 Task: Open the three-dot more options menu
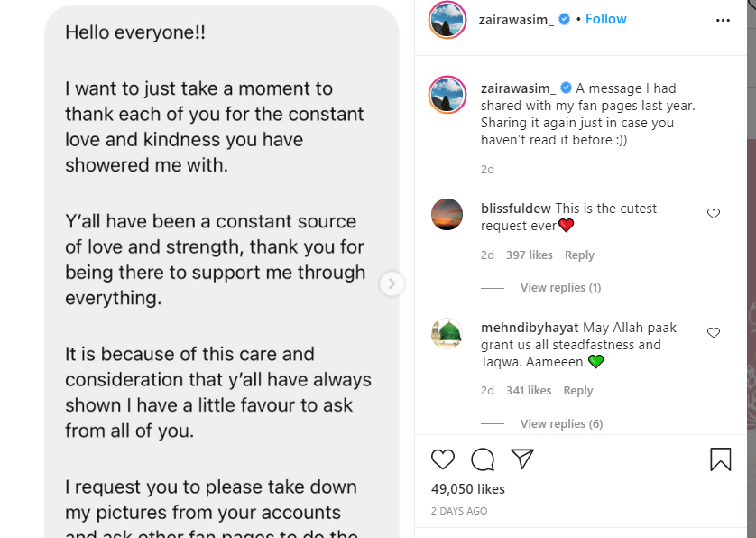[723, 19]
